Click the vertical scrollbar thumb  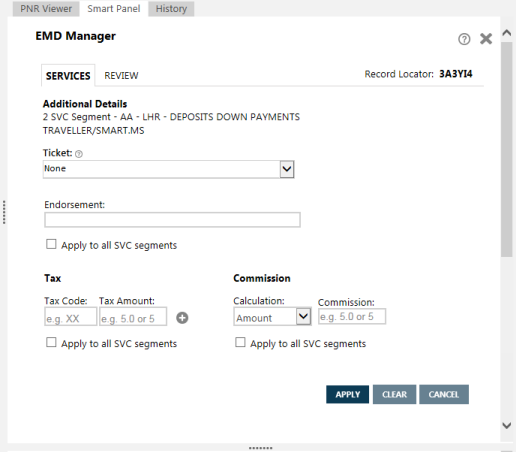[x=507, y=149]
